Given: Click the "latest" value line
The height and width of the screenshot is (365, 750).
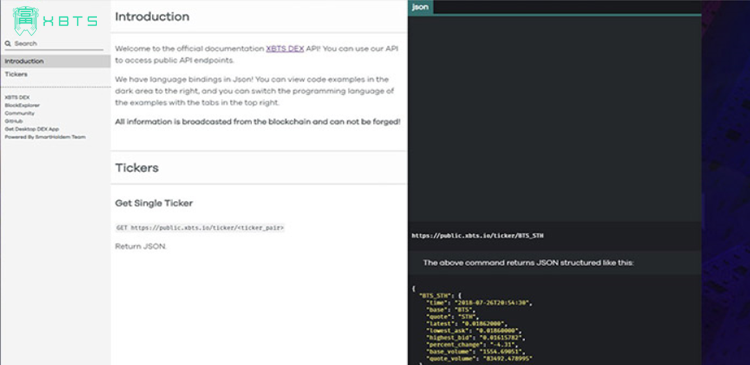Looking at the screenshot, I should tap(466, 324).
